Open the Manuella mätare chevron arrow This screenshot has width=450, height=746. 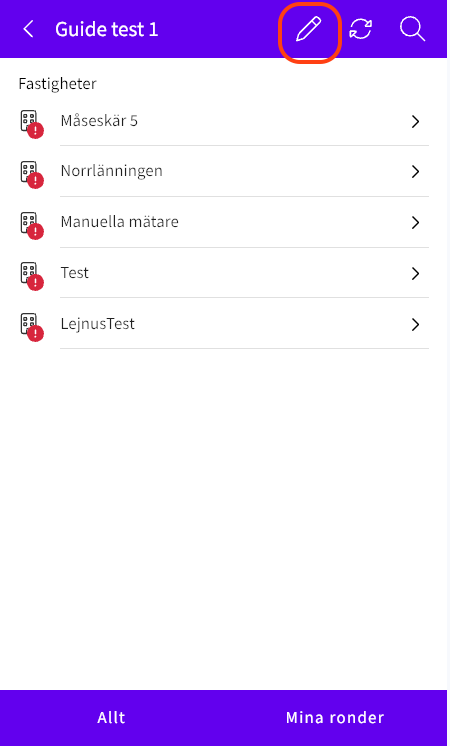[415, 223]
